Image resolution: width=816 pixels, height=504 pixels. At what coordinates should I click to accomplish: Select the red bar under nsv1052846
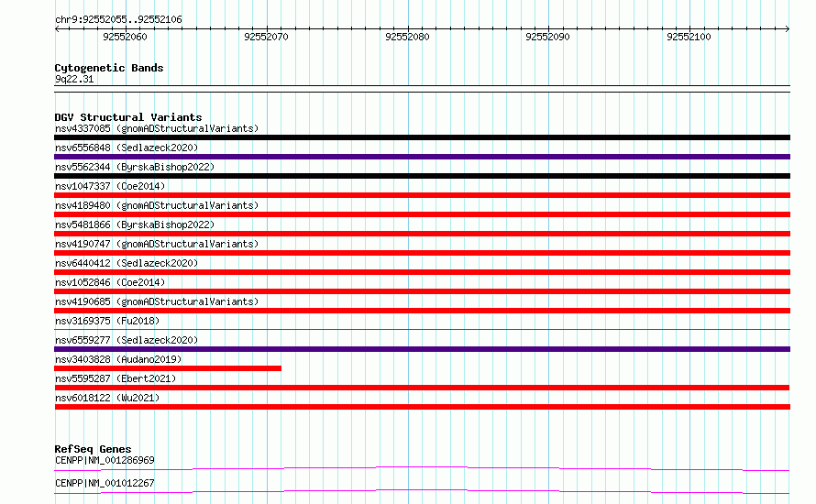point(422,291)
